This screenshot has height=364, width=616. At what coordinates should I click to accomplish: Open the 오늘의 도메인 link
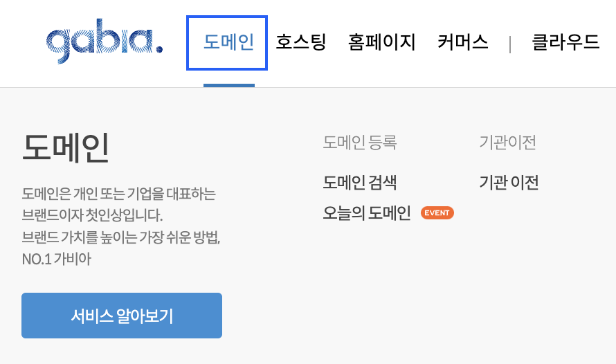[x=367, y=213]
